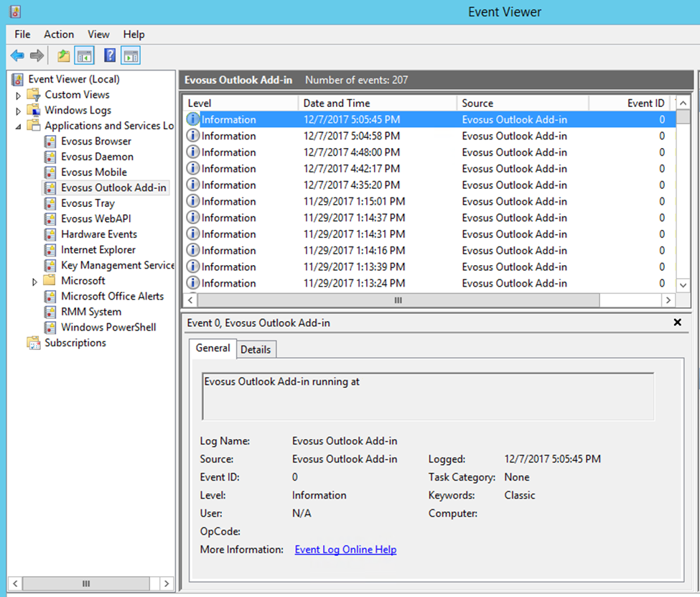This screenshot has height=597, width=700.
Task: Select the event logged 11/29/2017 1:14:16 PM
Action: coord(430,250)
